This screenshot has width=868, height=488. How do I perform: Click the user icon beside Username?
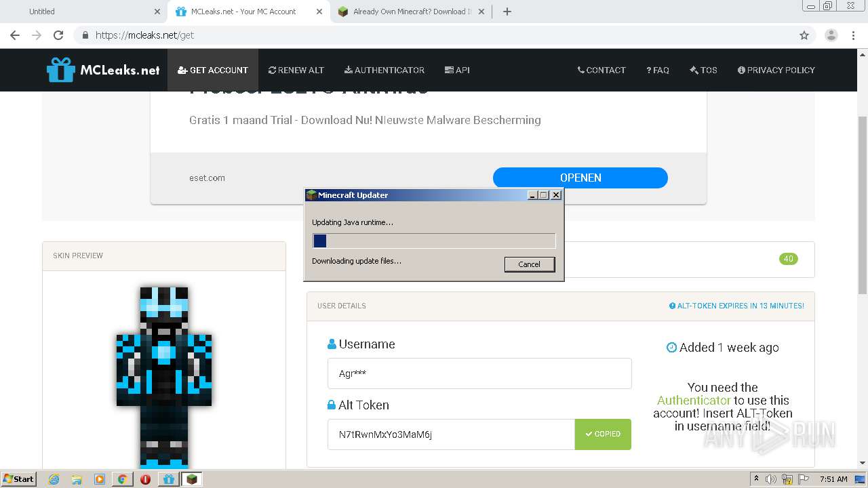point(332,344)
